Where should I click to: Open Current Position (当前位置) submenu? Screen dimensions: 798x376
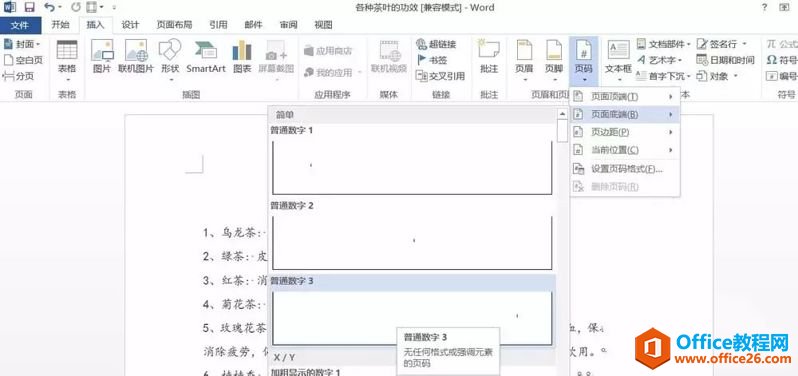tap(625, 150)
